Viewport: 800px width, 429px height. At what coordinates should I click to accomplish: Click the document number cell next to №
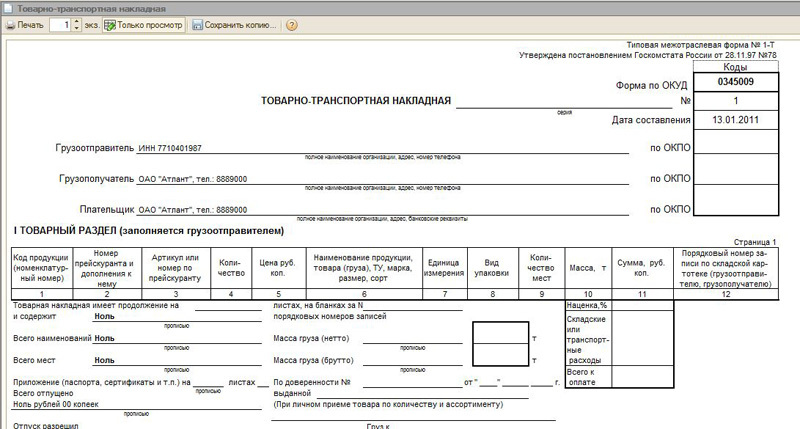tap(735, 101)
